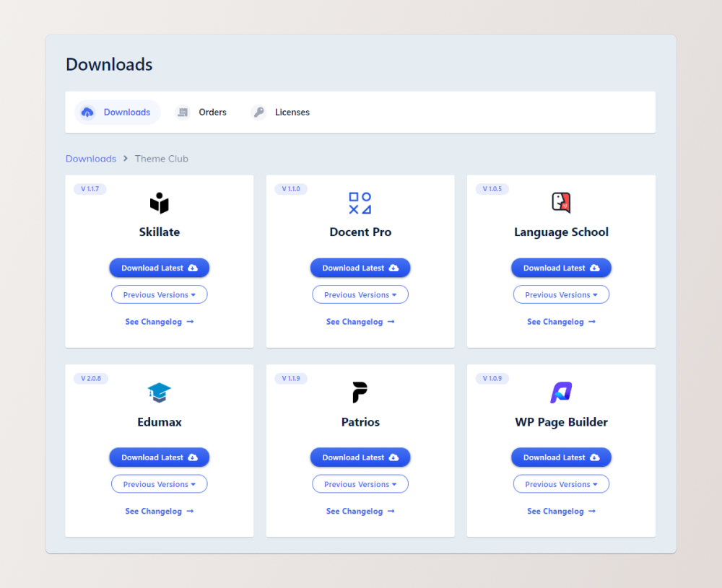Click the Patrios theme title
This screenshot has height=588, width=722.
point(360,422)
